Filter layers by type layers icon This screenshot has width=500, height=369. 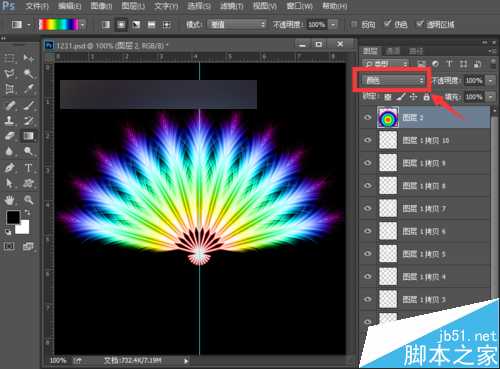[x=449, y=64]
